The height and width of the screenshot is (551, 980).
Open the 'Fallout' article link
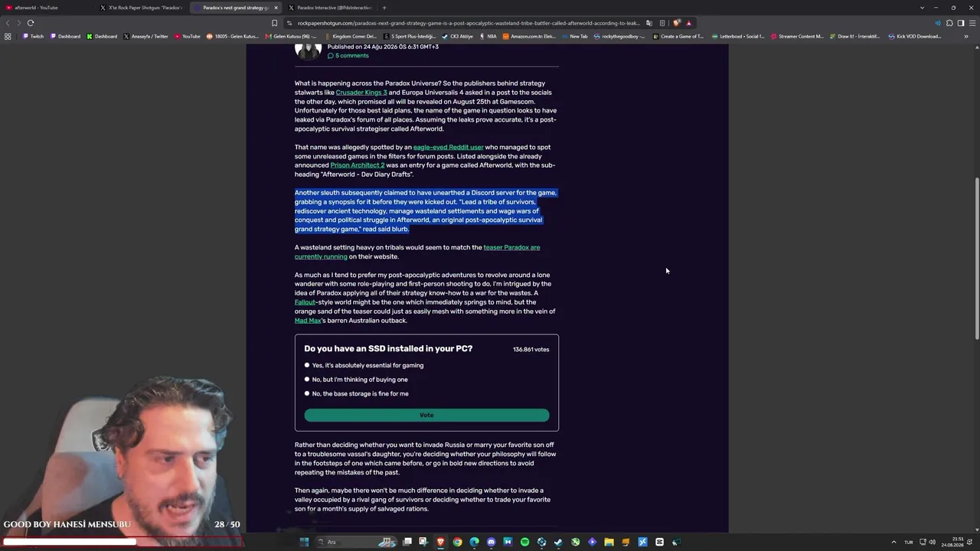[305, 302]
